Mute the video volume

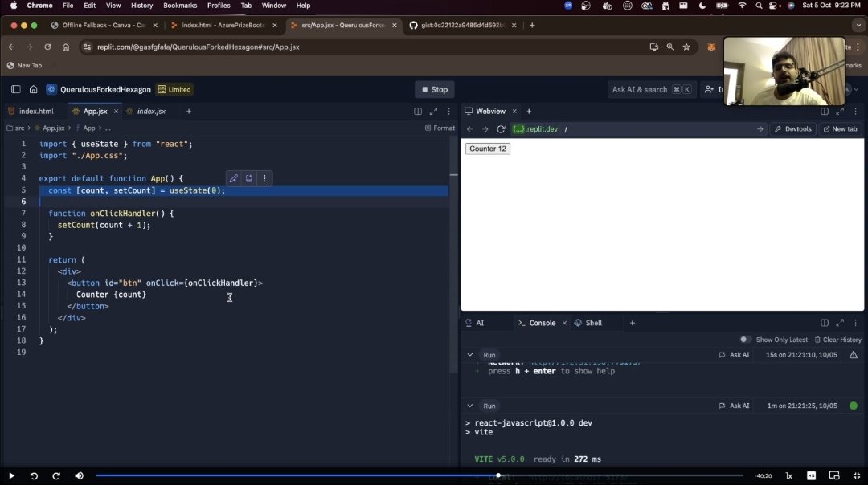(79, 475)
